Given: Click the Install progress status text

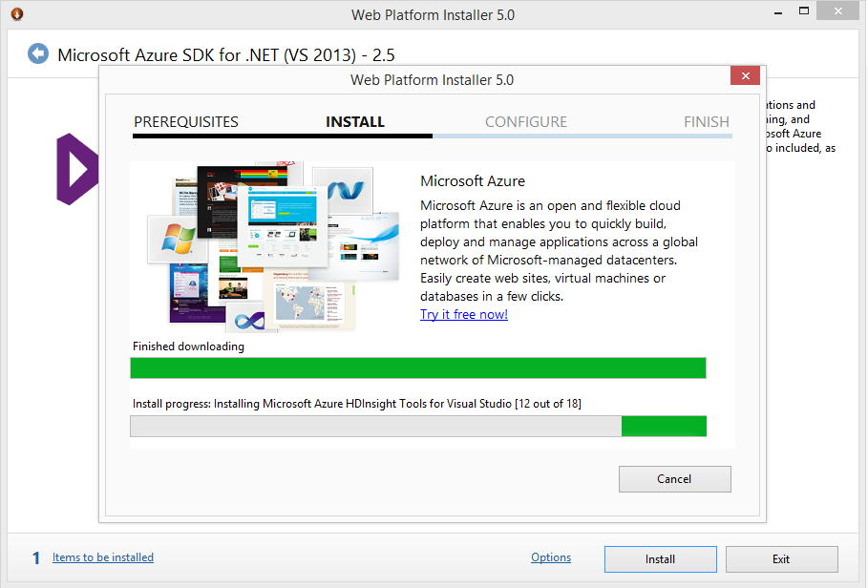Looking at the screenshot, I should pyautogui.click(x=357, y=404).
